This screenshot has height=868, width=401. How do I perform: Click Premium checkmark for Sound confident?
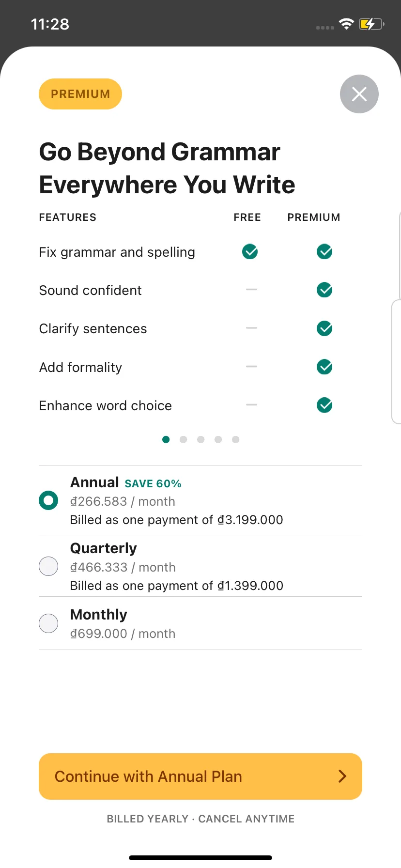click(x=324, y=290)
